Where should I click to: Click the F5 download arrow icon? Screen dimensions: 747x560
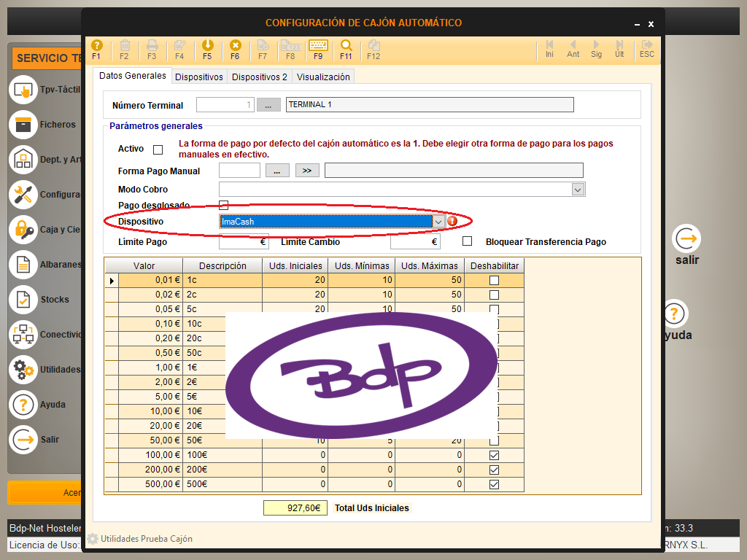click(x=207, y=46)
